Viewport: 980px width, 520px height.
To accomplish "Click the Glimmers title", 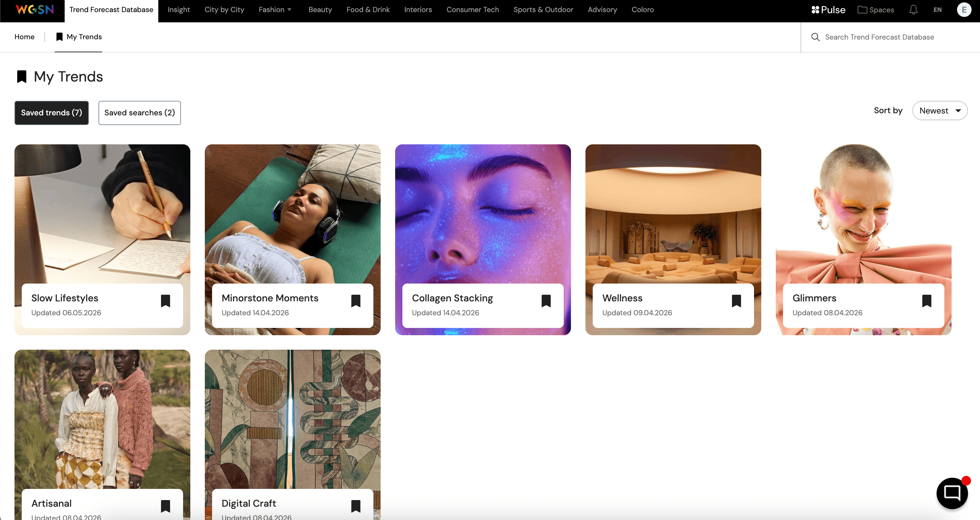I will (814, 298).
